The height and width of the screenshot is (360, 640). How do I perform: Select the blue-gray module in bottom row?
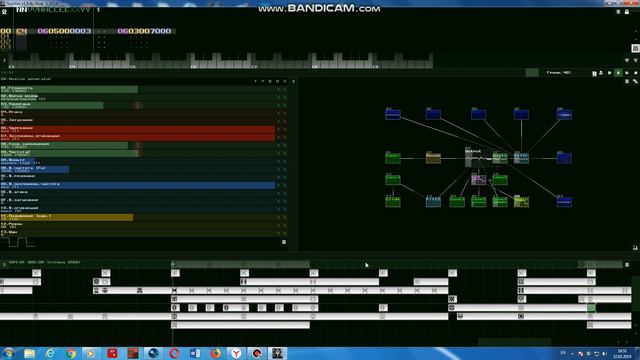point(433,201)
